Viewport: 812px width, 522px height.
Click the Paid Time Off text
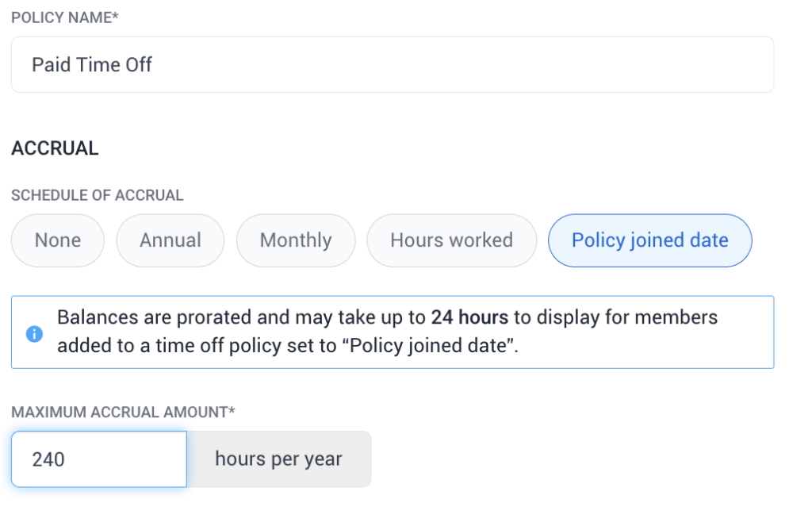pos(92,64)
